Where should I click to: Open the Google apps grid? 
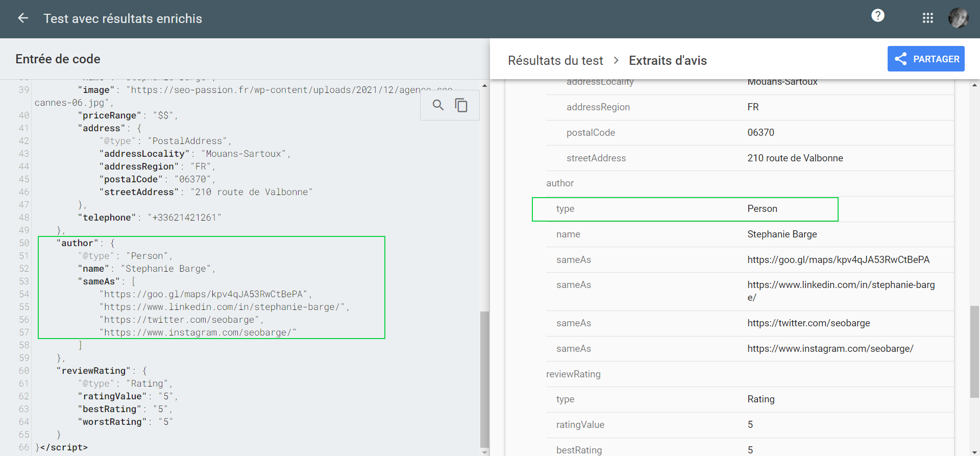pos(927,18)
